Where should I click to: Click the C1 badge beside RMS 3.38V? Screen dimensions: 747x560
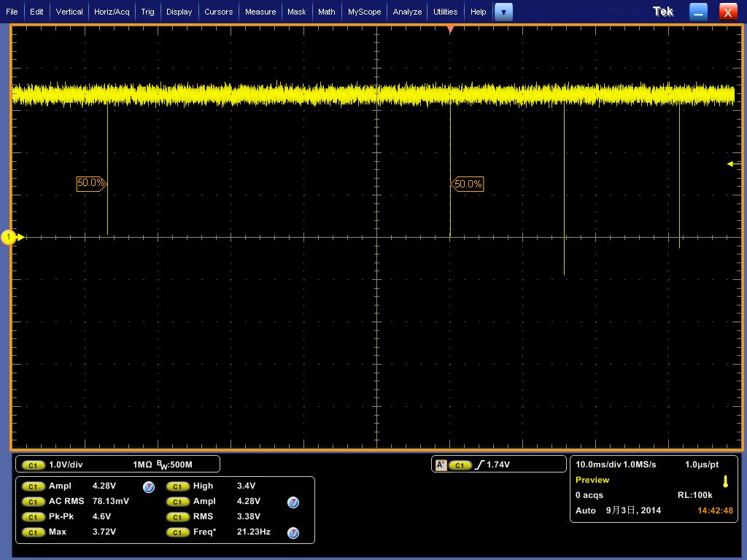click(x=178, y=517)
